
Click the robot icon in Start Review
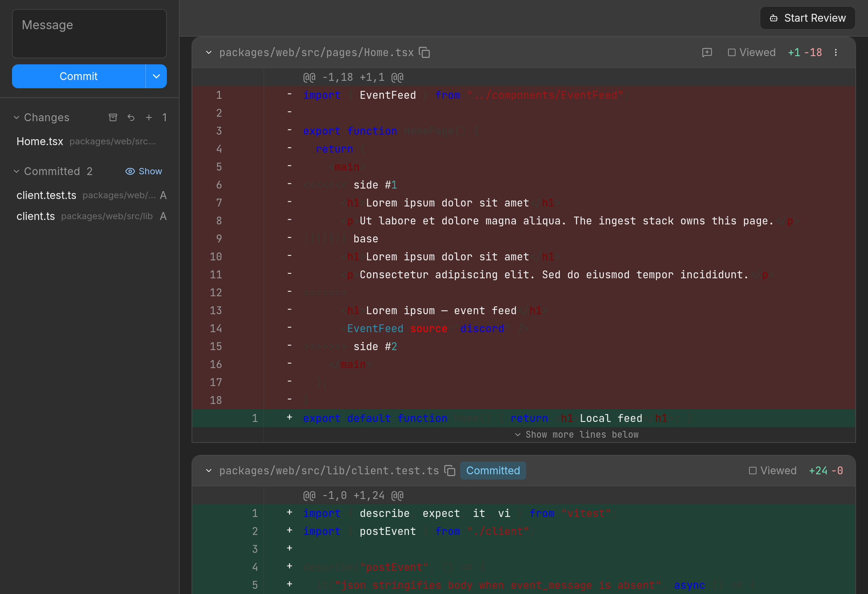pyautogui.click(x=774, y=18)
